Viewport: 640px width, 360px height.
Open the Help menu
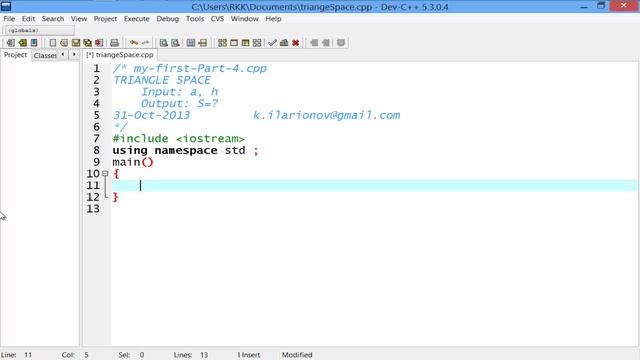pyautogui.click(x=273, y=19)
